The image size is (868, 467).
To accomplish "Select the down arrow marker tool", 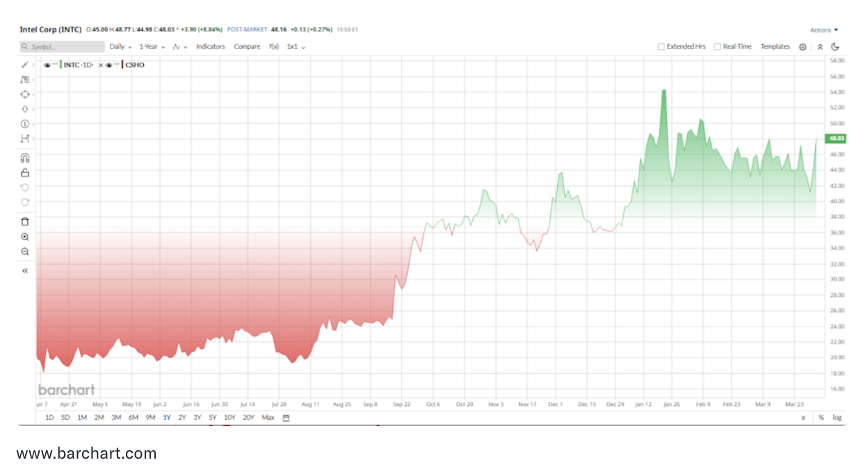I will (25, 109).
